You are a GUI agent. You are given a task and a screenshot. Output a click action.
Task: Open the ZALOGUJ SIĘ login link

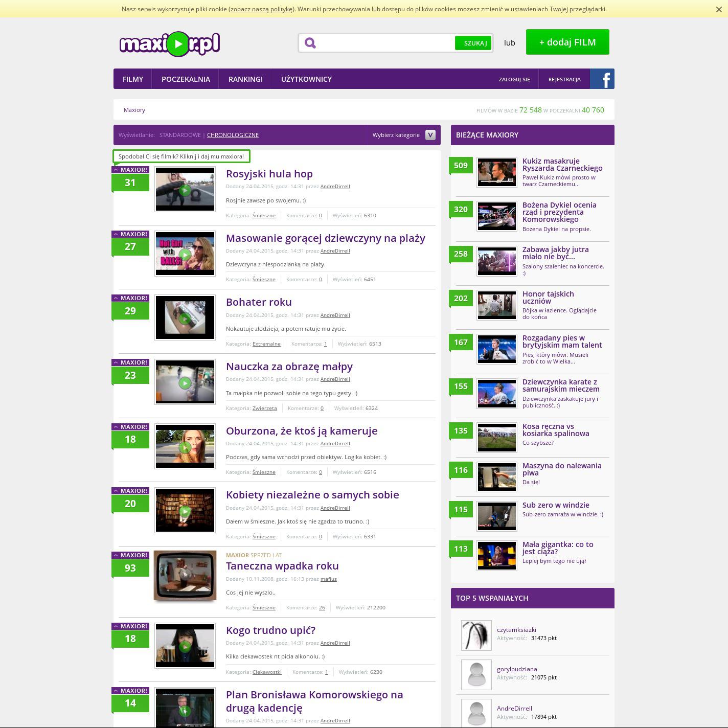514,79
